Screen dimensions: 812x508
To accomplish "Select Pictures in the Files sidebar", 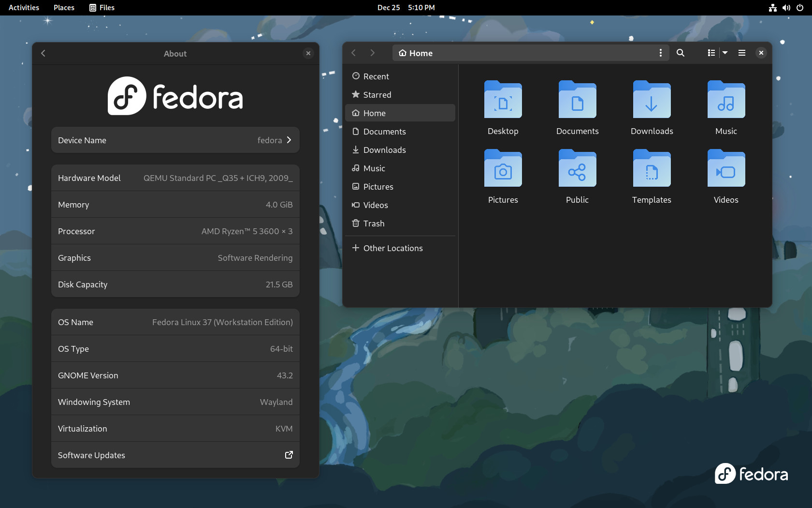I will pyautogui.click(x=400, y=187).
